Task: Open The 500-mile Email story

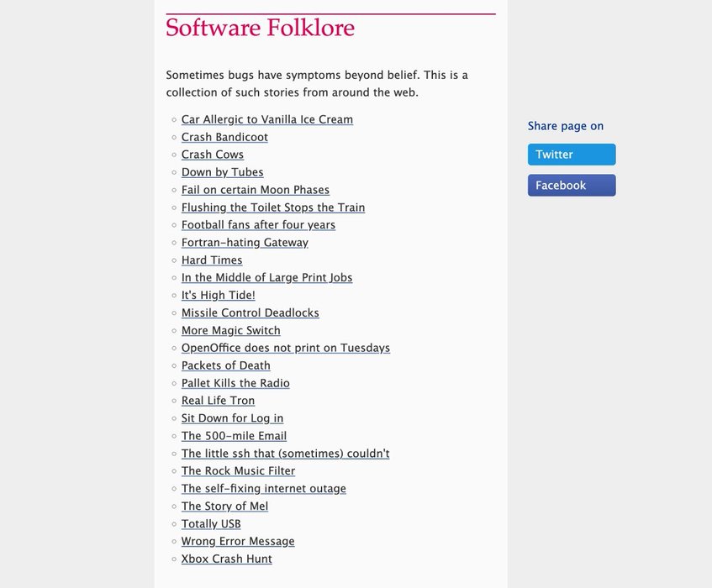Action: (x=234, y=436)
